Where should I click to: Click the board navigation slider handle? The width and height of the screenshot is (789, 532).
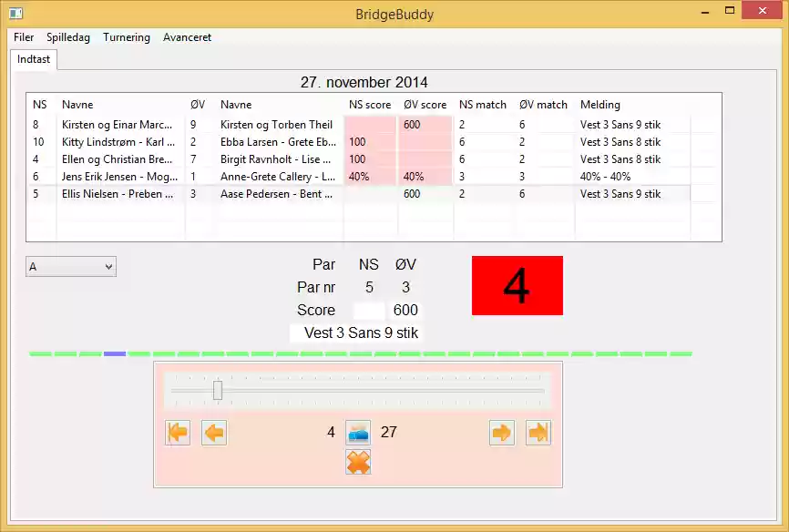click(217, 390)
